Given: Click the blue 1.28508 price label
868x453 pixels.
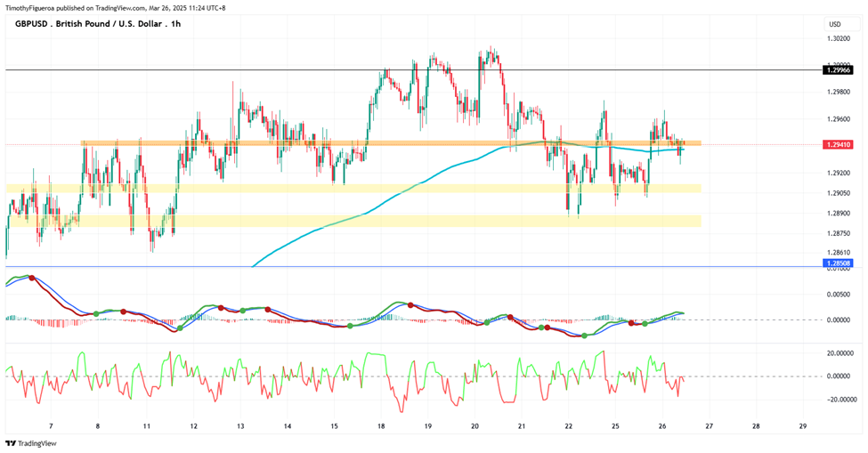Looking at the screenshot, I should coord(838,263).
